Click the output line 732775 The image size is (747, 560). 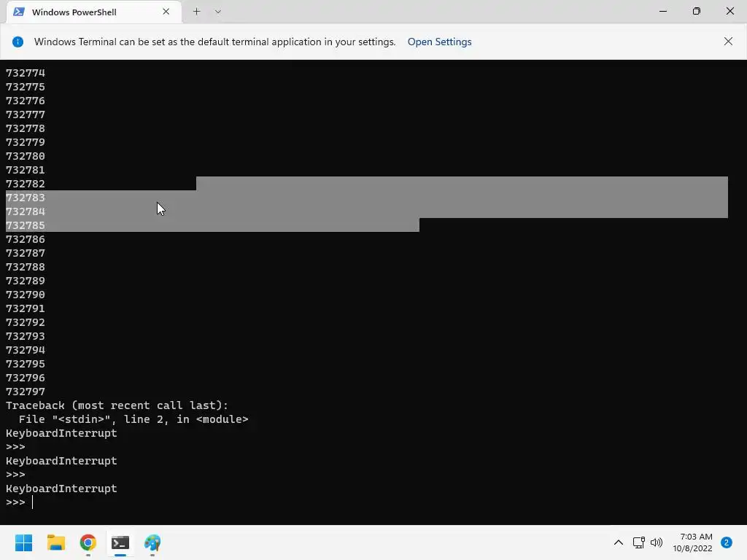26,87
